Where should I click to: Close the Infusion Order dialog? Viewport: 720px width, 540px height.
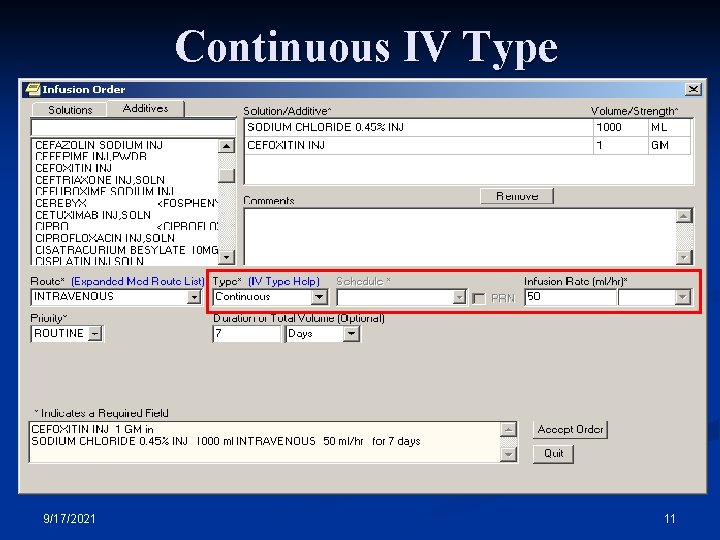pos(693,89)
